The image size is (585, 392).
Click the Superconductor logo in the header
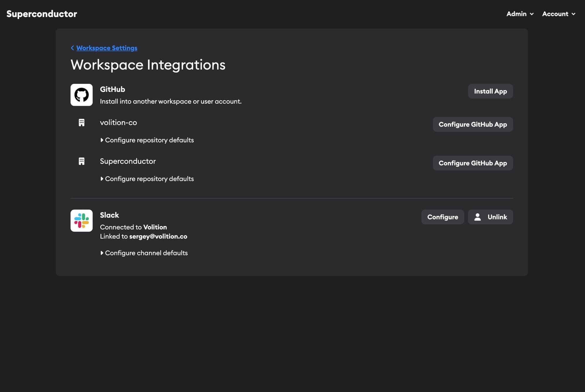(x=42, y=13)
